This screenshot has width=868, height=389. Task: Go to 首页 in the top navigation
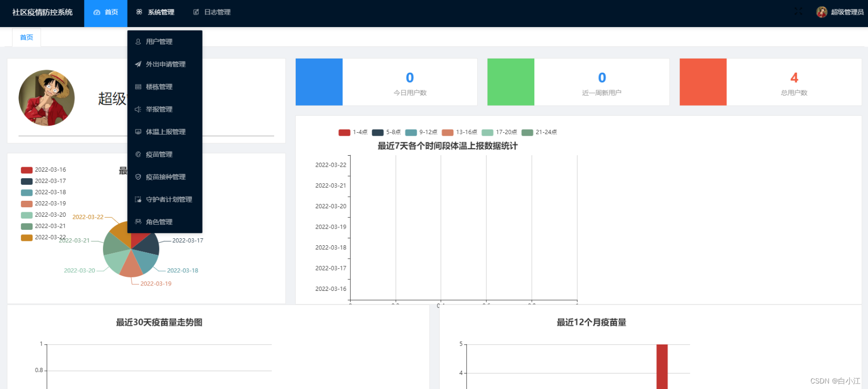(106, 13)
